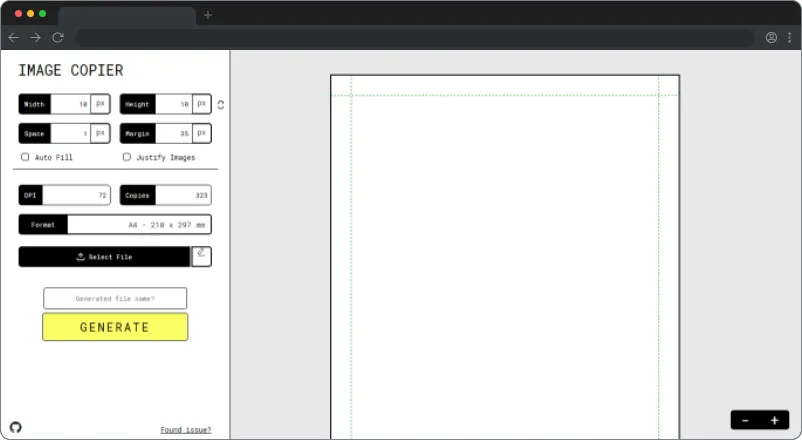Click the IMAGE COPIER title

coord(71,70)
